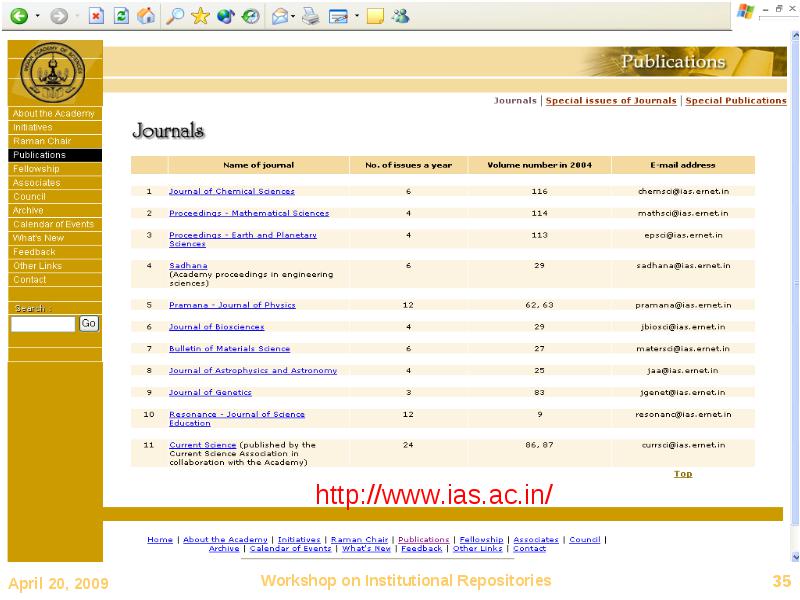Open Bulletin of Materials Science link

(x=230, y=348)
